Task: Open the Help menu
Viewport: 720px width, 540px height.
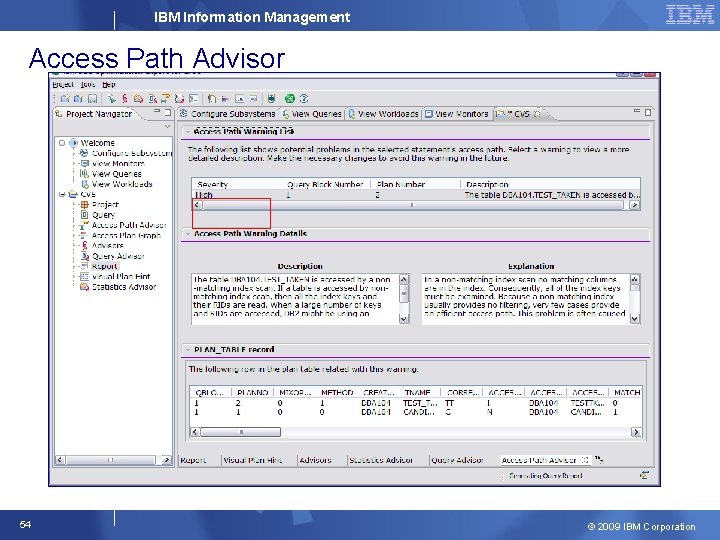Action: [x=108, y=84]
